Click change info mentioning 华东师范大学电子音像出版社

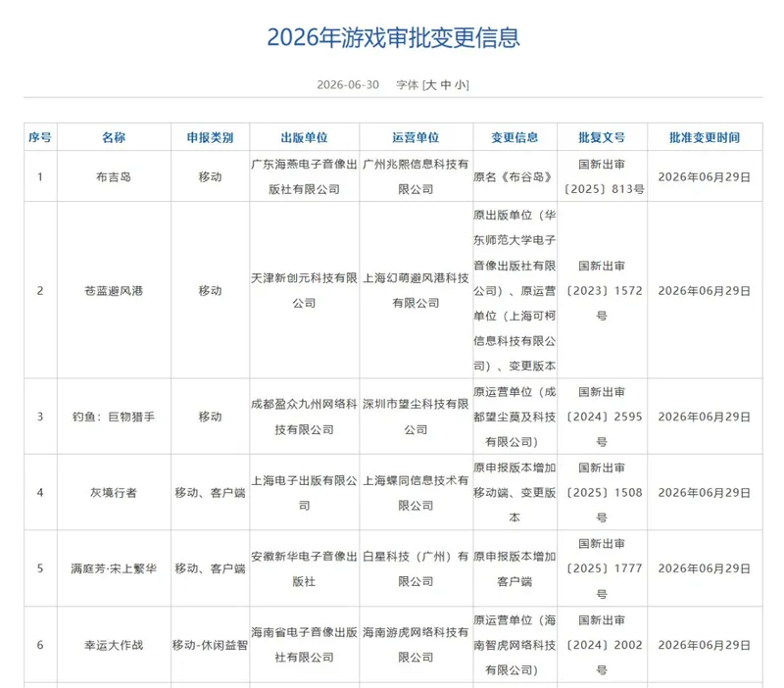[x=514, y=290]
